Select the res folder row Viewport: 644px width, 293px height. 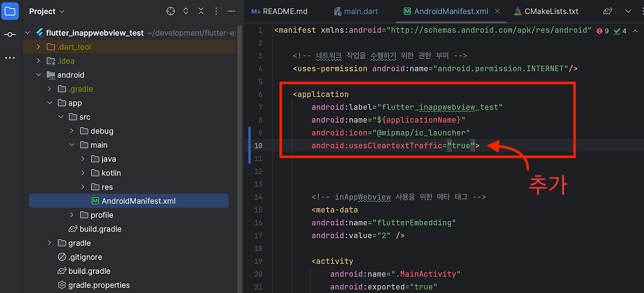[x=129, y=187]
